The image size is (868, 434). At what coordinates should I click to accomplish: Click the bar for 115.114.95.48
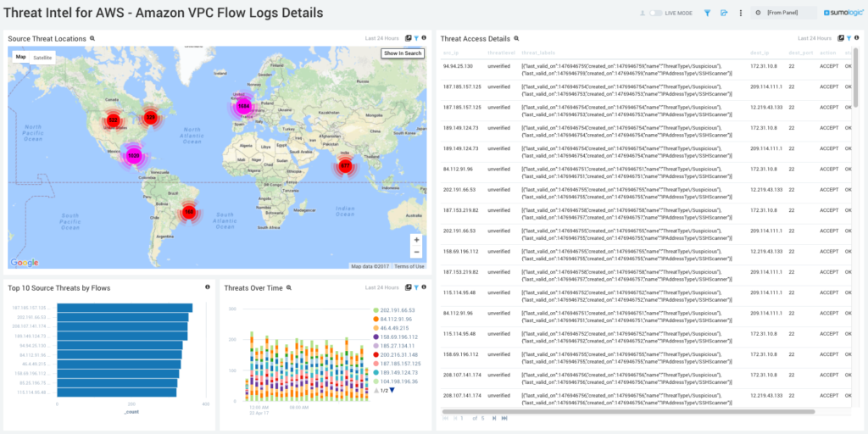(117, 392)
